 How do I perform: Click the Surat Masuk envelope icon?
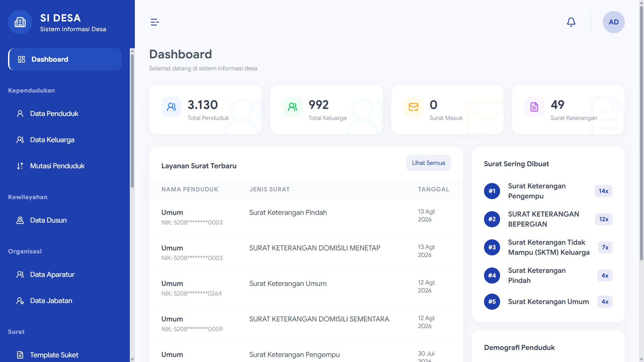(x=414, y=107)
